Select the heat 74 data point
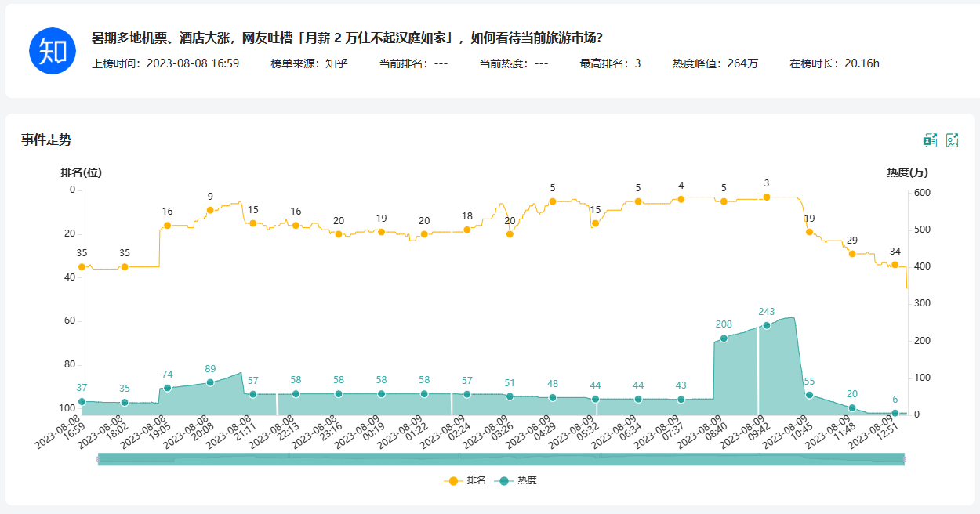 (x=167, y=388)
